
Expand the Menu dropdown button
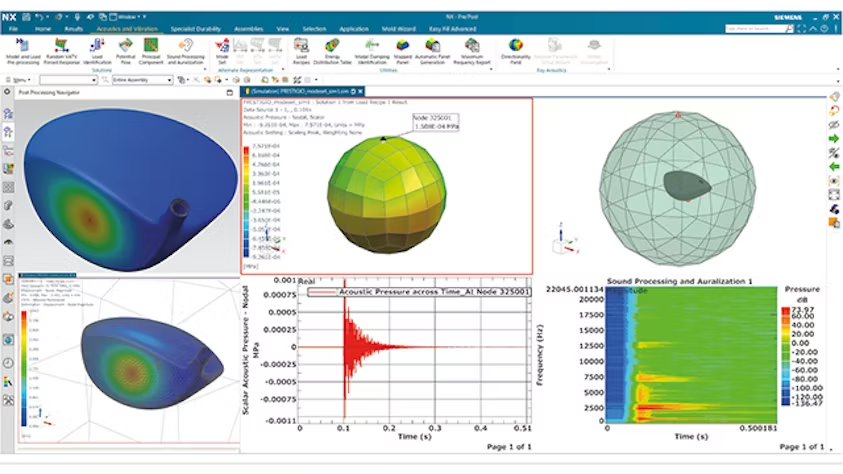18,79
